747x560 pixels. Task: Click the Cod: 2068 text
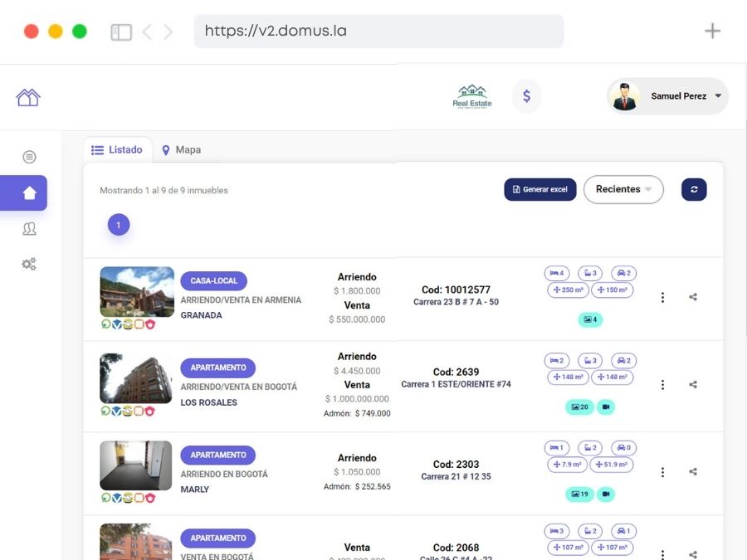[x=456, y=548]
